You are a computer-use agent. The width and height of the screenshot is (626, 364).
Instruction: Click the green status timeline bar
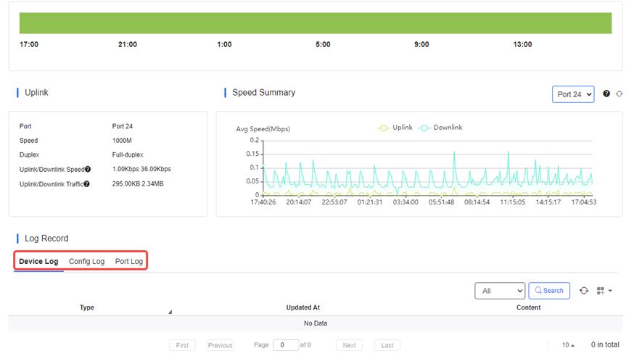click(315, 22)
